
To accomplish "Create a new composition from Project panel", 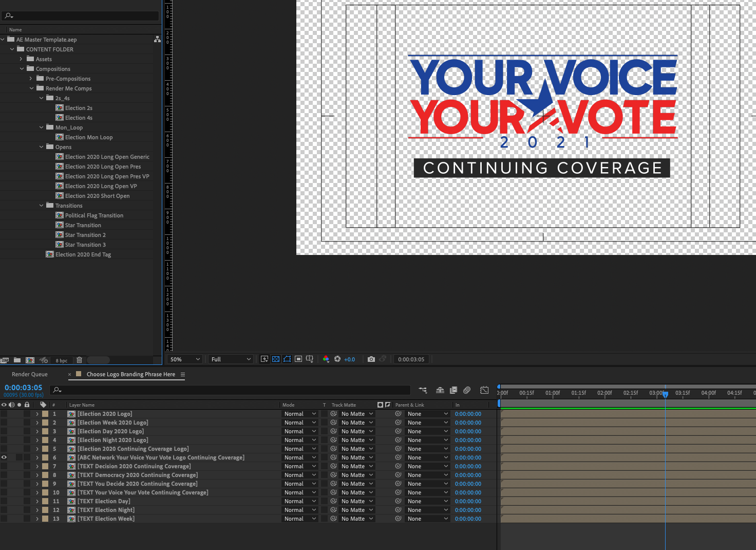I will (x=30, y=360).
